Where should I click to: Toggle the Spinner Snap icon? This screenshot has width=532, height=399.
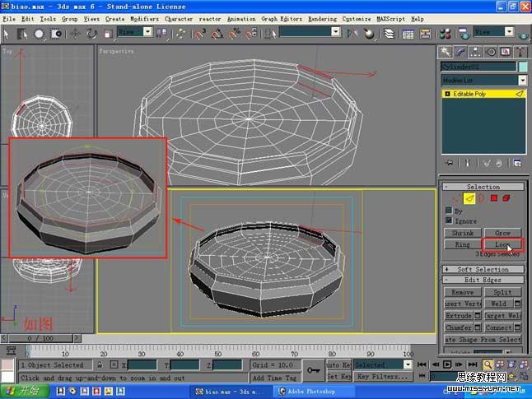(250, 34)
